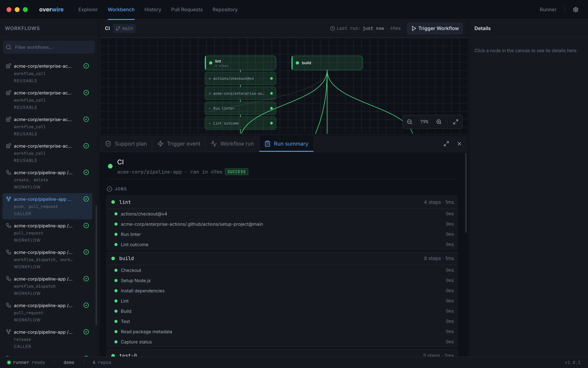Click the workflow icon for create, delete row
This screenshot has width=588, height=368.
9,173
